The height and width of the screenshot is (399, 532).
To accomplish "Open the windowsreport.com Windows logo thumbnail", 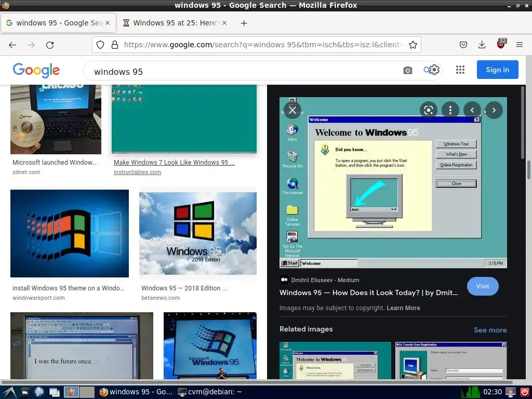I will pyautogui.click(x=70, y=233).
